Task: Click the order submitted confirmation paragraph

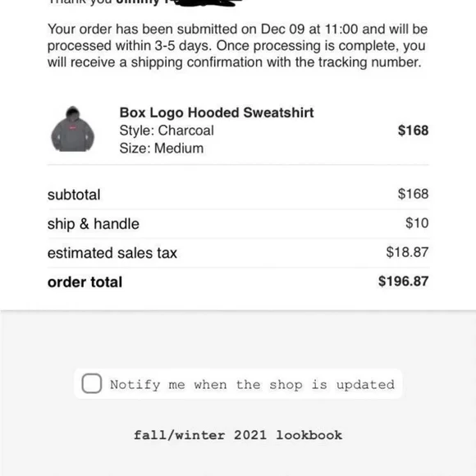Action: [238, 46]
